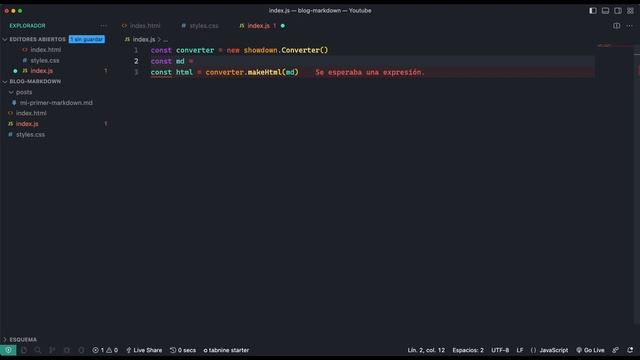
Task: Open the breadcrumb ellipsis symbol item
Action: point(165,40)
